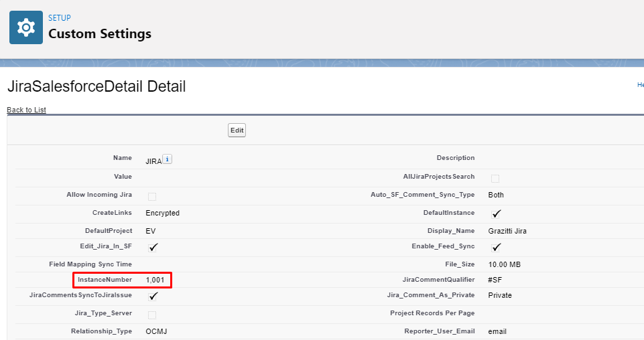Screen dimensions: 644x340
Task: Click the Relationship_Type value OCMJ
Action: pyautogui.click(x=157, y=331)
